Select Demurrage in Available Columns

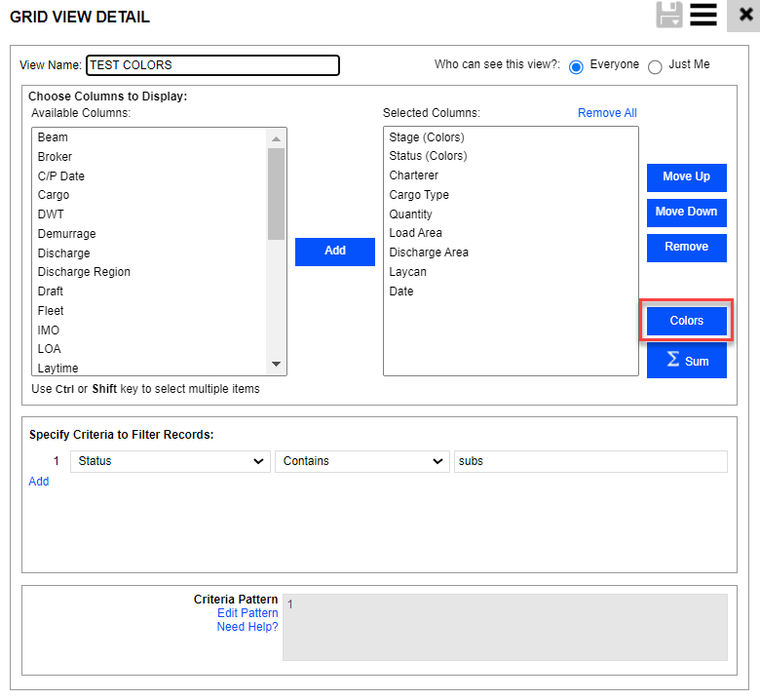[67, 234]
